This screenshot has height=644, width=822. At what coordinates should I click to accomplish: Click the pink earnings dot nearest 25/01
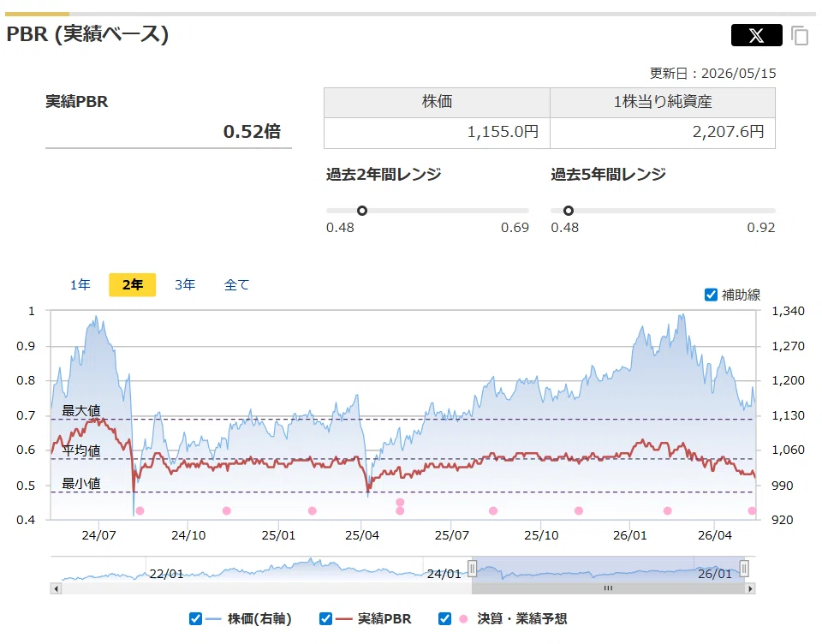point(313,510)
